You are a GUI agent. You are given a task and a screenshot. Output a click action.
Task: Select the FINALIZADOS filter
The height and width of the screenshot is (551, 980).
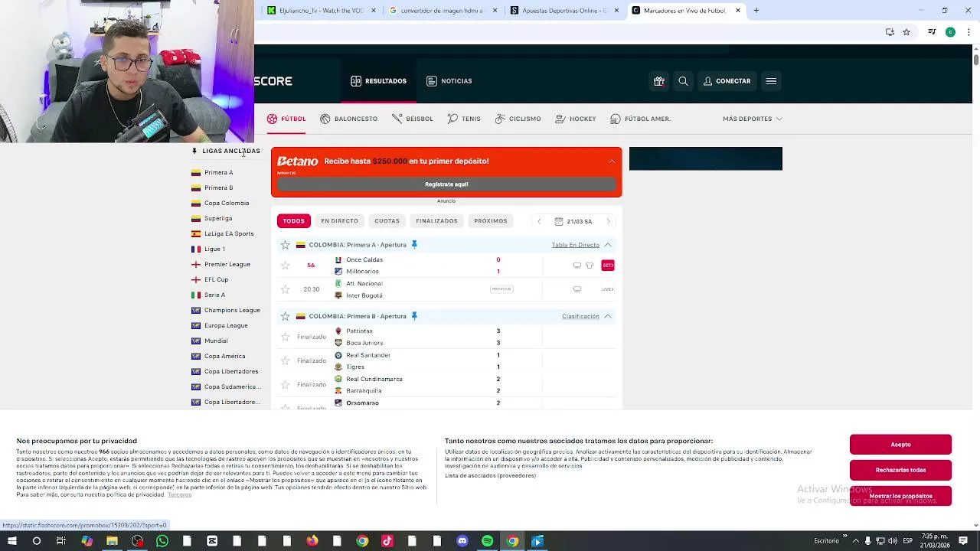pyautogui.click(x=436, y=221)
